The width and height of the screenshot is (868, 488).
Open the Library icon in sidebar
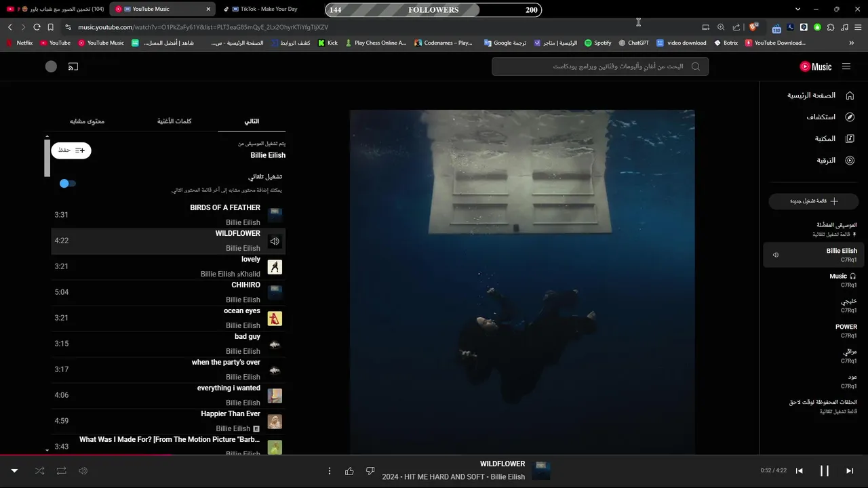850,139
